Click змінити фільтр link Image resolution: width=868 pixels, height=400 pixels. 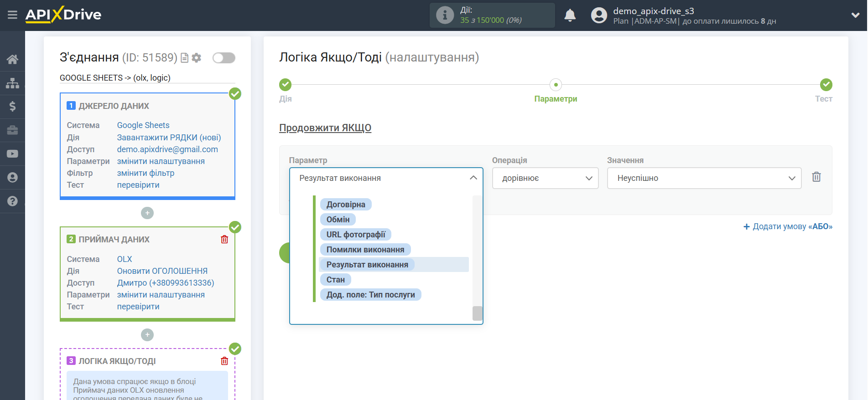[x=146, y=173]
